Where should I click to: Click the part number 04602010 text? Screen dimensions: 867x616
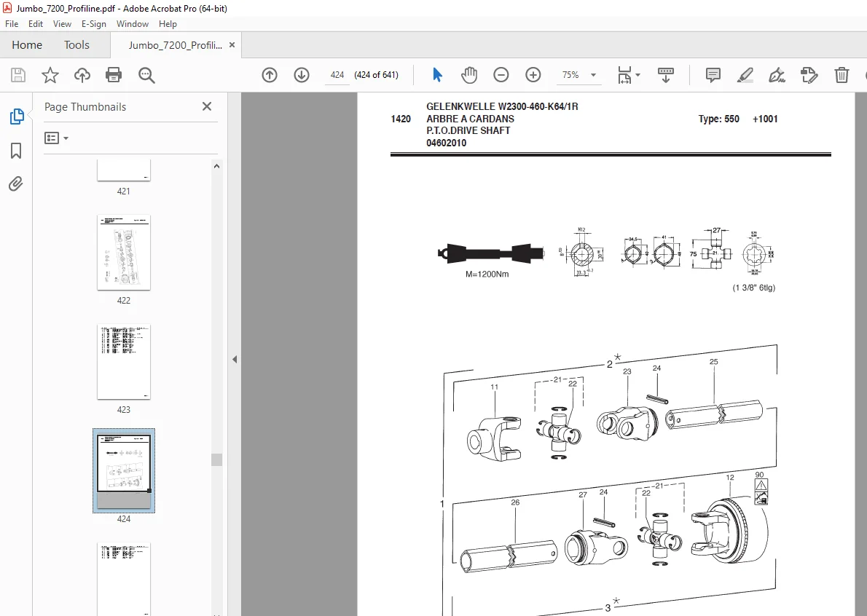[x=446, y=143]
